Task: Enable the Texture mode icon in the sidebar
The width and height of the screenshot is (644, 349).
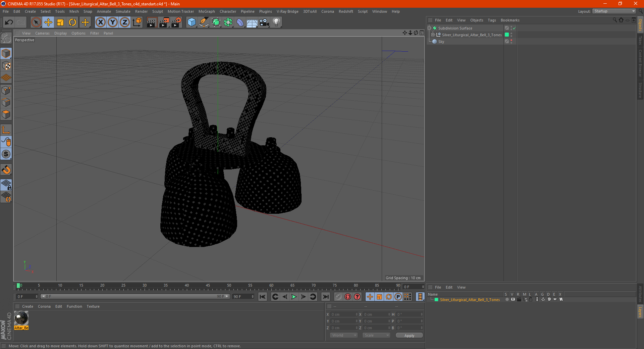Action: click(6, 66)
